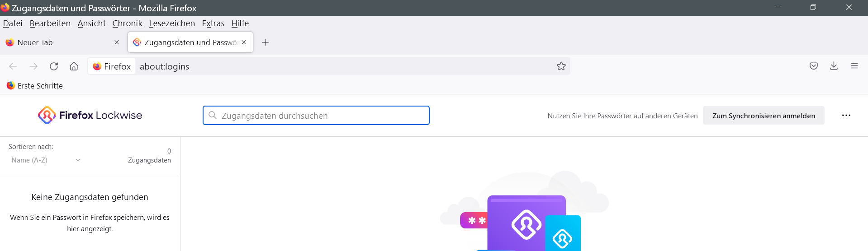Screen dimensions: 868x251
Task: Expand the Name (A-Z) sort dropdown
Action: (x=46, y=160)
